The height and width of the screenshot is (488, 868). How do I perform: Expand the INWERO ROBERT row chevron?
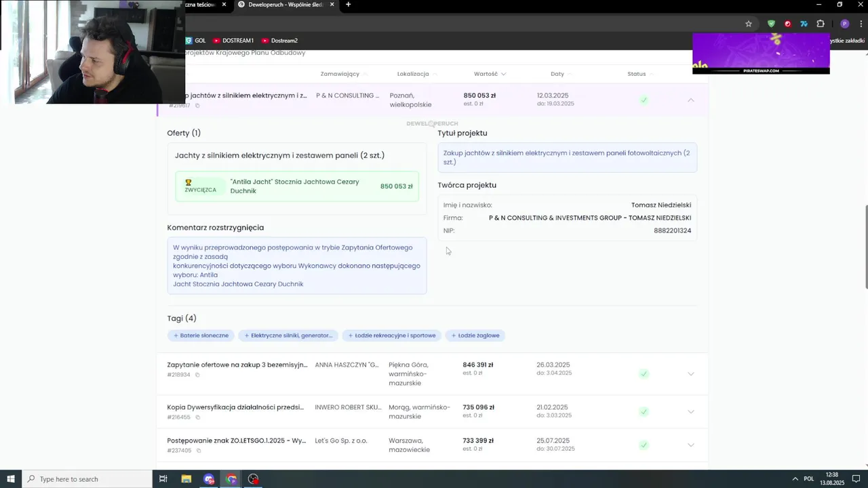pos(691,411)
